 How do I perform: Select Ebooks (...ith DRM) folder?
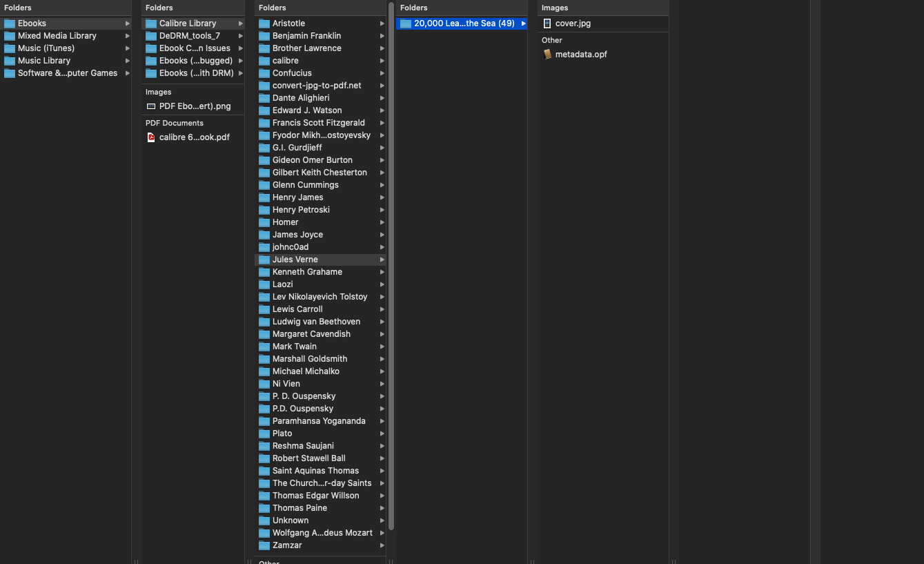(193, 73)
